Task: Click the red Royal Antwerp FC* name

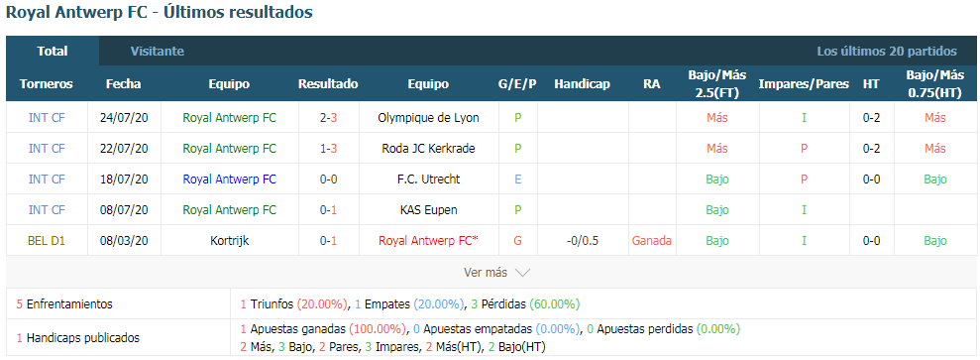Action: click(429, 241)
